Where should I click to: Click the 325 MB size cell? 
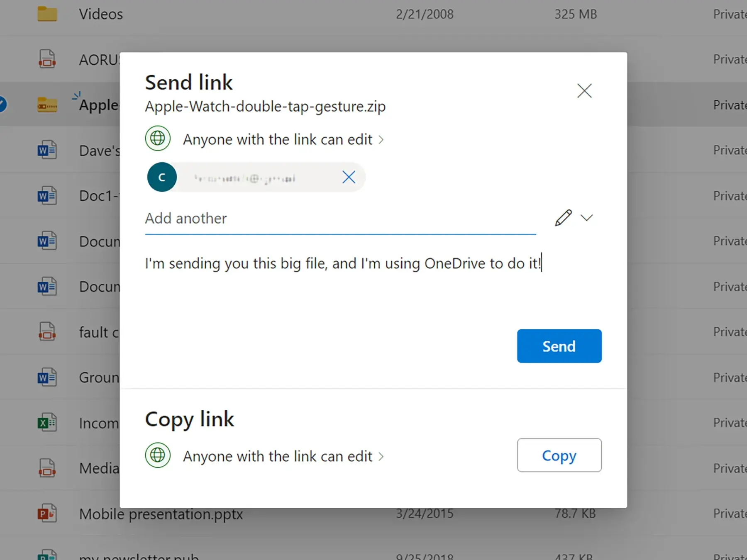tap(576, 14)
